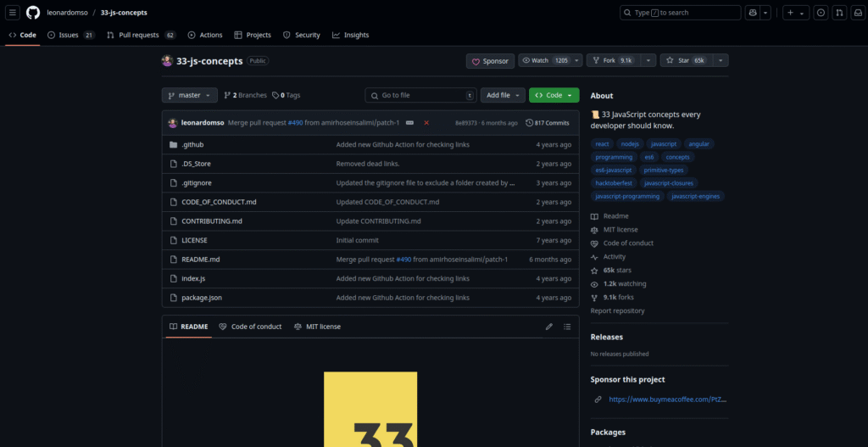868x447 pixels.
Task: Open the issues icon in header
Action: pyautogui.click(x=821, y=13)
